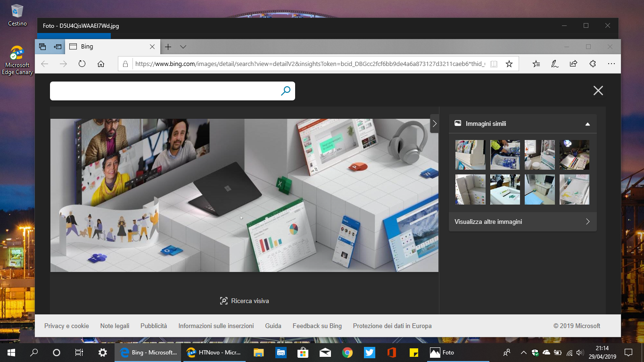The image size is (644, 362).
Task: Open Settings gear in the taskbar
Action: pos(102,352)
